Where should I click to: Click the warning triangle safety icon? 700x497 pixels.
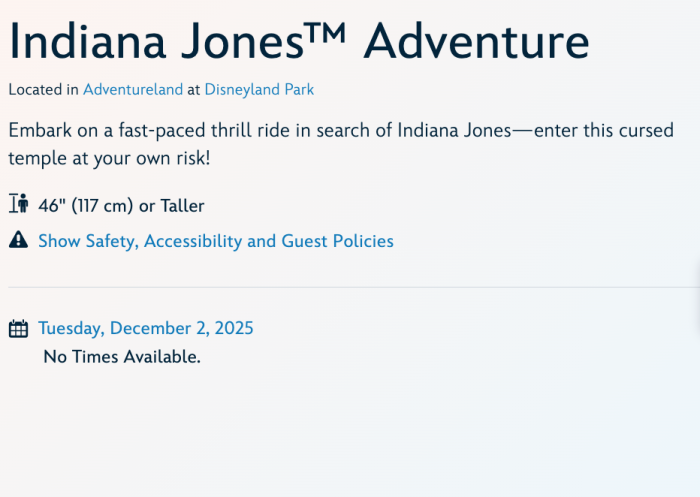point(18,240)
